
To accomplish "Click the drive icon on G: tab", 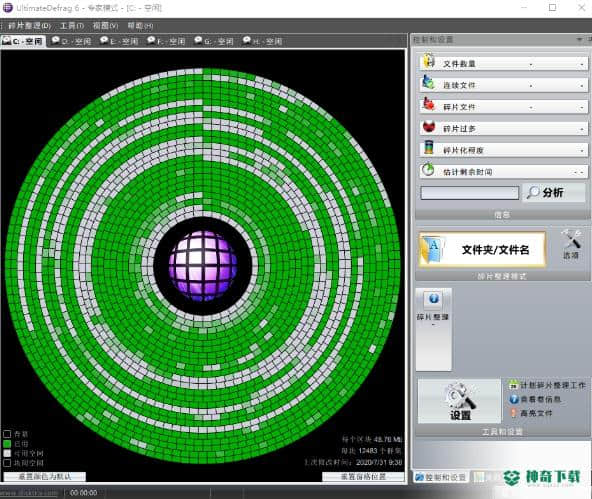I will coord(198,40).
